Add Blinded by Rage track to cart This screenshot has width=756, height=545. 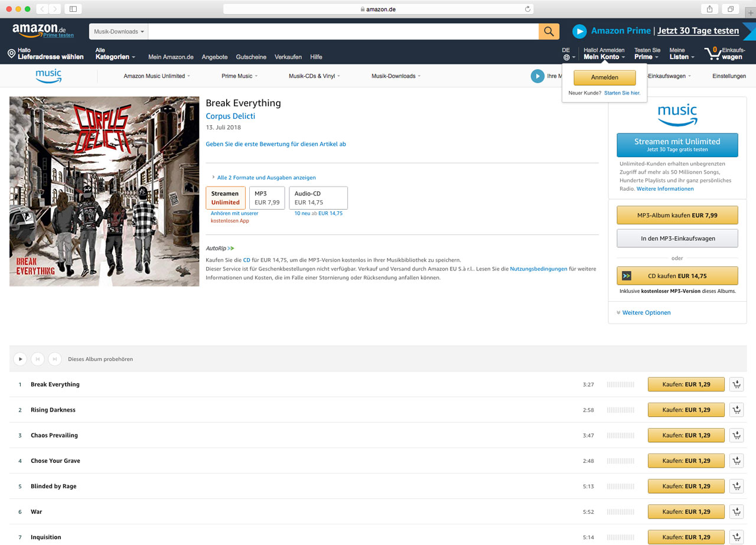pos(737,486)
